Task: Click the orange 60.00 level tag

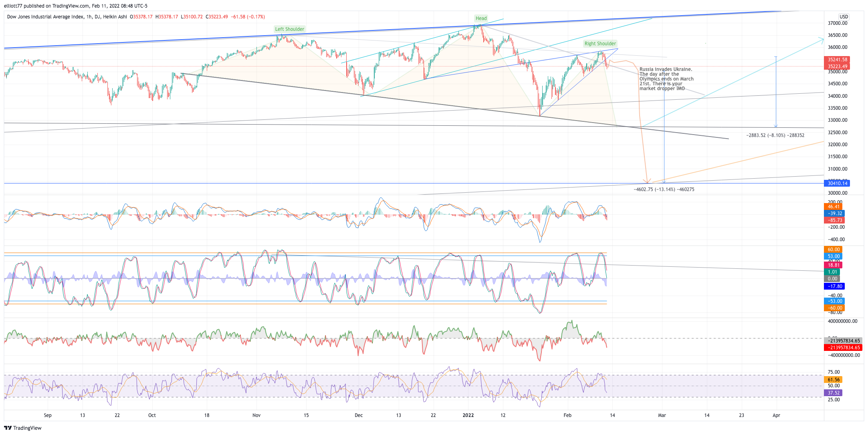Action: tap(834, 250)
